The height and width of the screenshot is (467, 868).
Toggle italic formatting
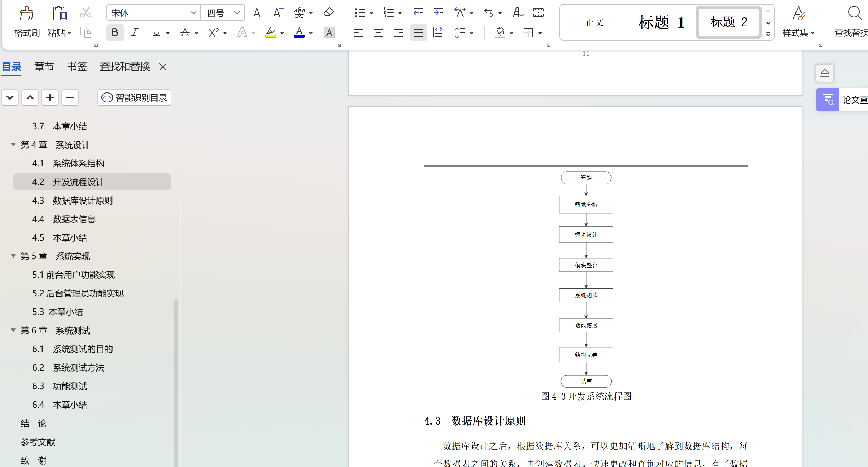pyautogui.click(x=134, y=33)
